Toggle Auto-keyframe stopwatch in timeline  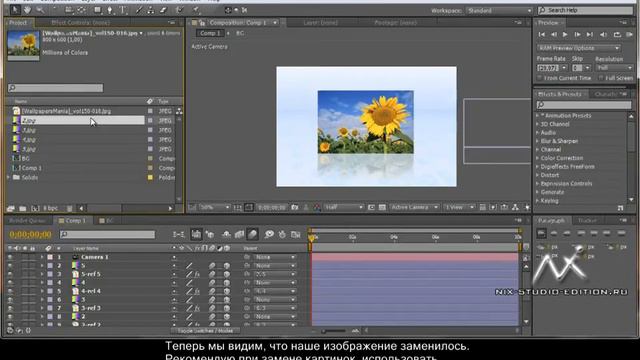282,234
